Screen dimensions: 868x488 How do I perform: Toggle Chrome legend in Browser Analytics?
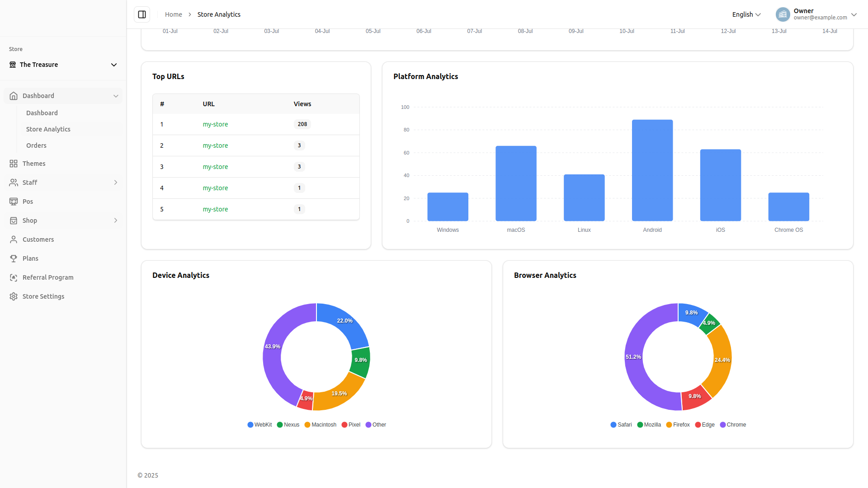coord(733,425)
